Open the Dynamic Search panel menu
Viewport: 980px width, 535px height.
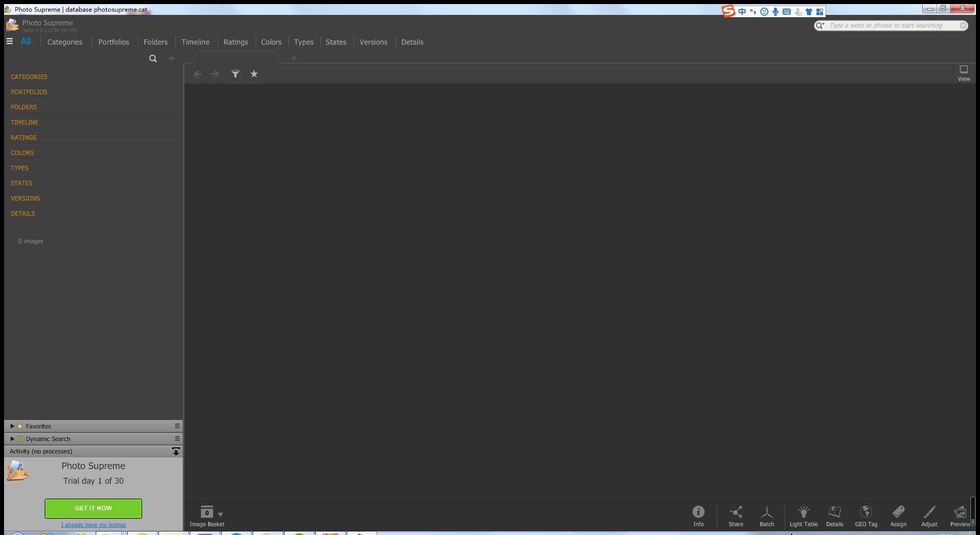pos(177,439)
